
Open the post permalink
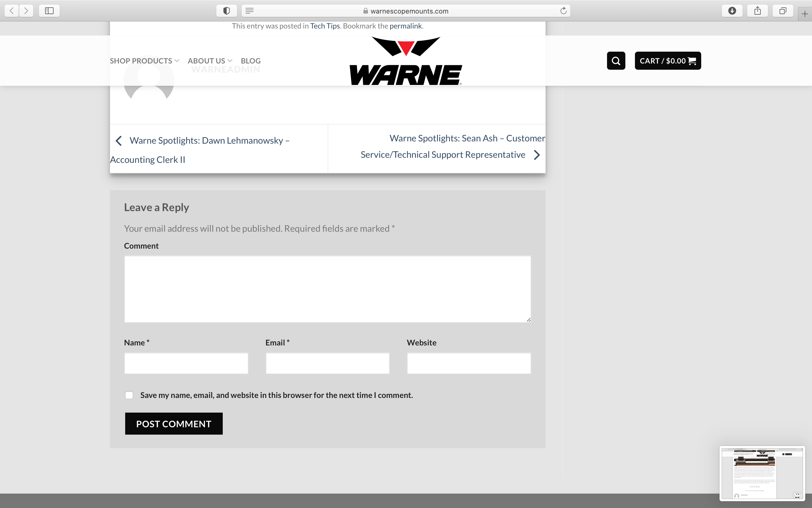click(x=405, y=26)
